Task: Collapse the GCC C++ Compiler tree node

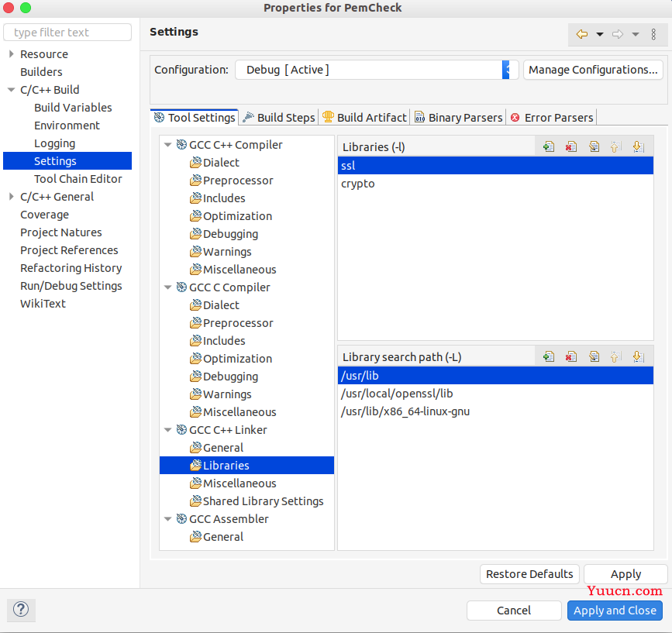Action: click(167, 145)
